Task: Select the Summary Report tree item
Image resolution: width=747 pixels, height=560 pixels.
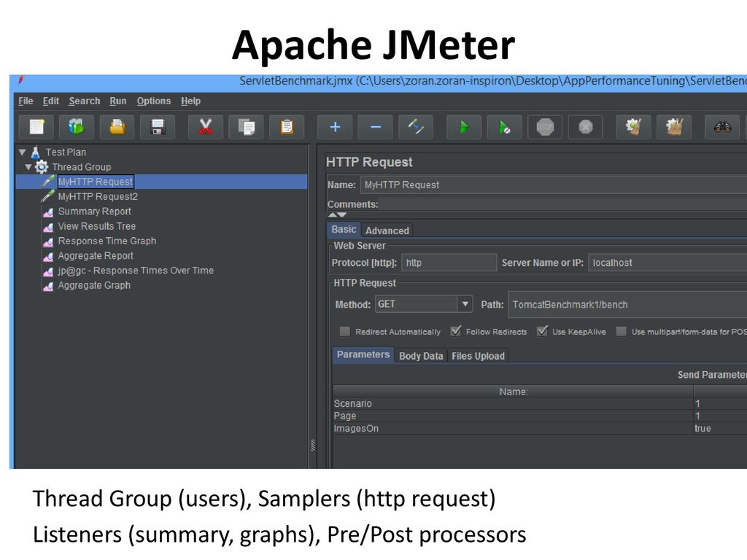Action: point(94,211)
